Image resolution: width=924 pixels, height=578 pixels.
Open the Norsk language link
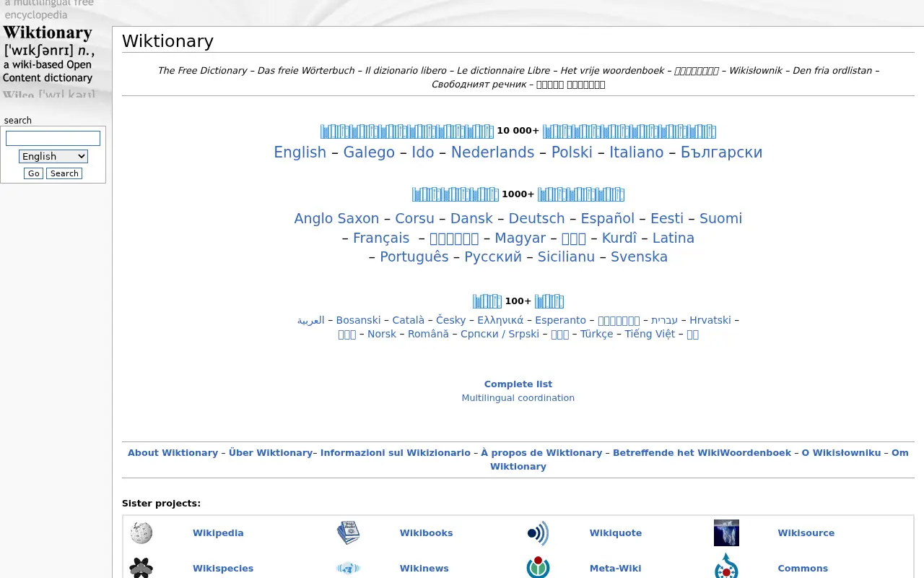click(382, 334)
